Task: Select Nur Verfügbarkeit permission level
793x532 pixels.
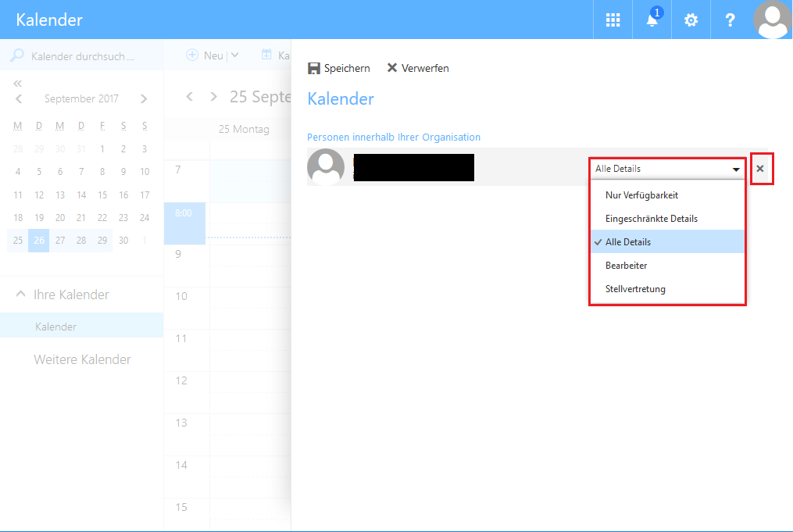Action: pos(641,195)
